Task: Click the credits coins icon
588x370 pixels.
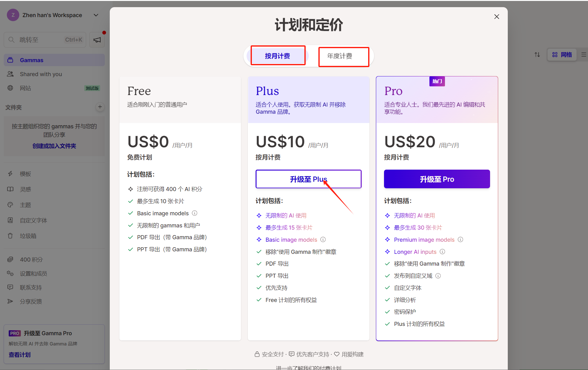Action: [10, 259]
